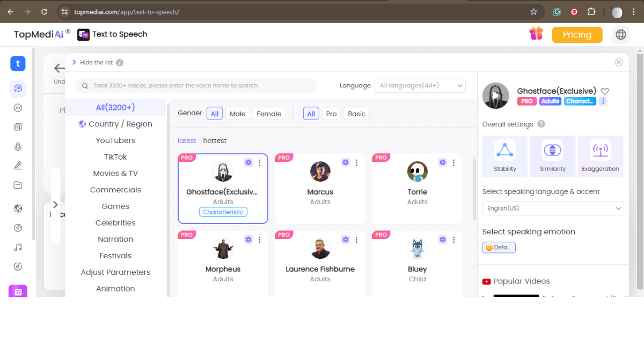This screenshot has height=343, width=644.
Task: Open the globe language icon in header
Action: point(621,35)
